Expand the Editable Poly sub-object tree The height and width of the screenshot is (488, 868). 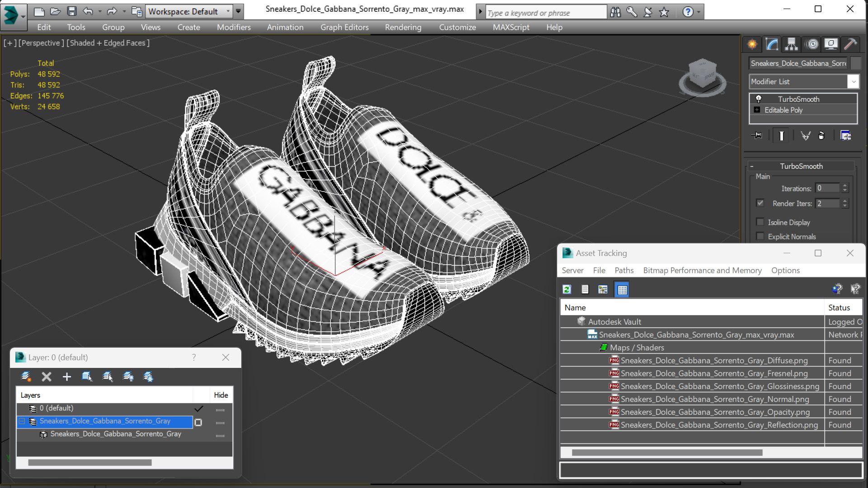tap(757, 110)
